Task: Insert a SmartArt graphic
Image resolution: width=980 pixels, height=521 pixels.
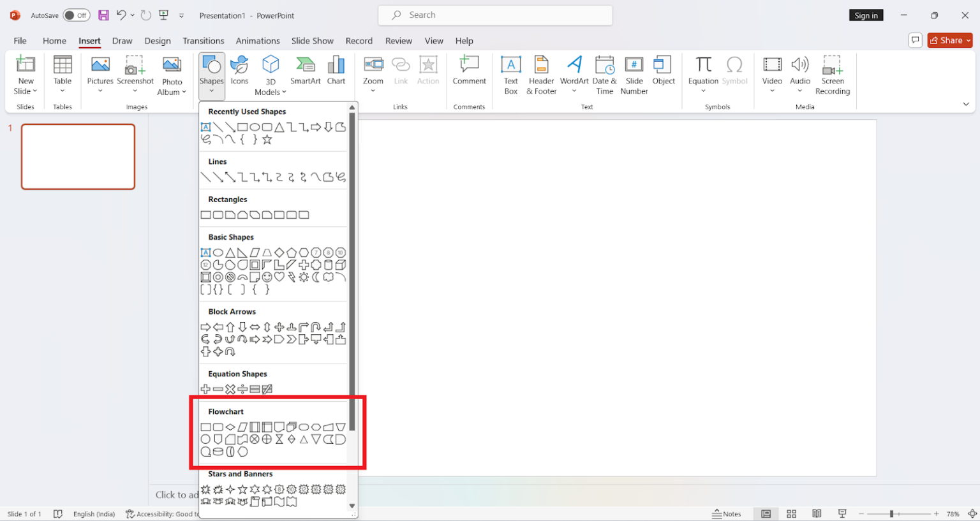Action: (x=305, y=70)
